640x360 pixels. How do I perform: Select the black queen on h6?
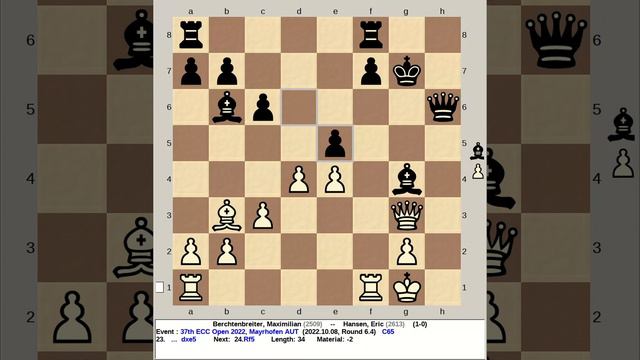[443, 107]
